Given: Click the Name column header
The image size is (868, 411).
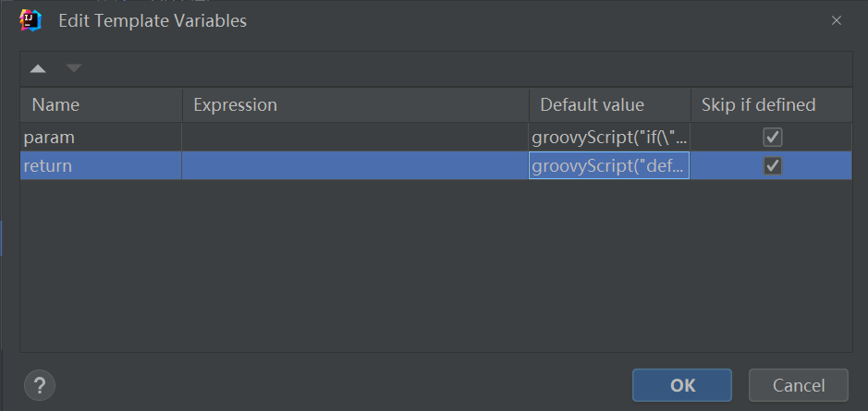Looking at the screenshot, I should point(101,104).
